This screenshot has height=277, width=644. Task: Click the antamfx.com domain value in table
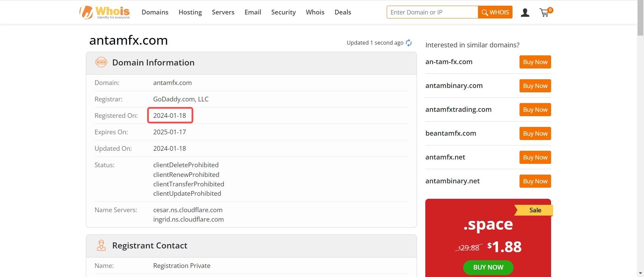click(172, 83)
